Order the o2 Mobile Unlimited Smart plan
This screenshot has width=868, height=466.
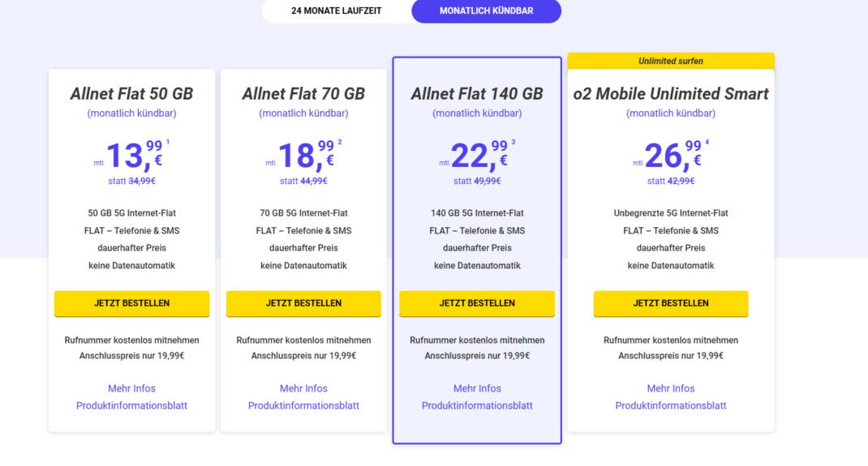tap(671, 303)
